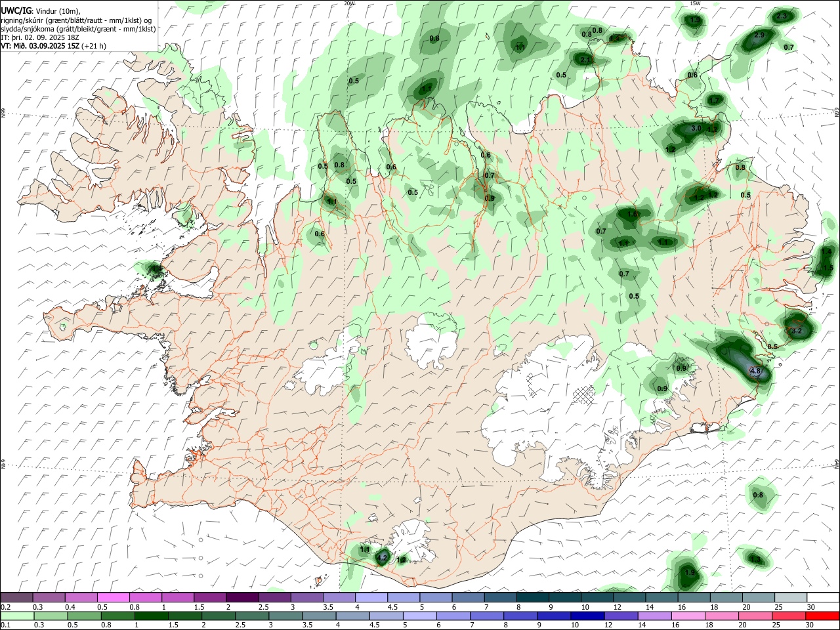Select the 1.6 precipitation value inland
840x630 pixels.
click(x=633, y=214)
